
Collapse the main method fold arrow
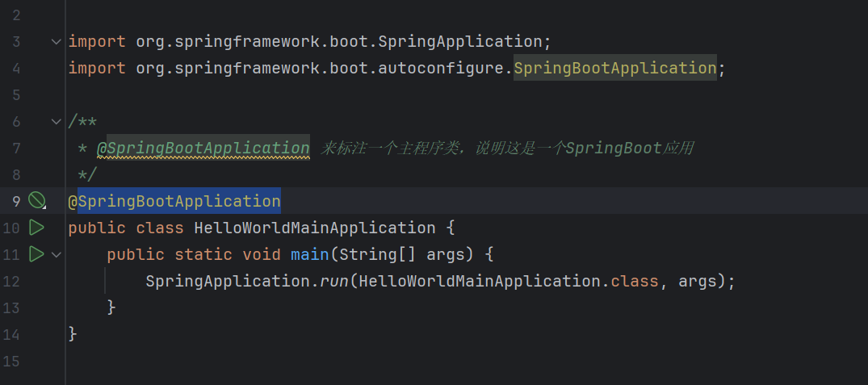[56, 254]
